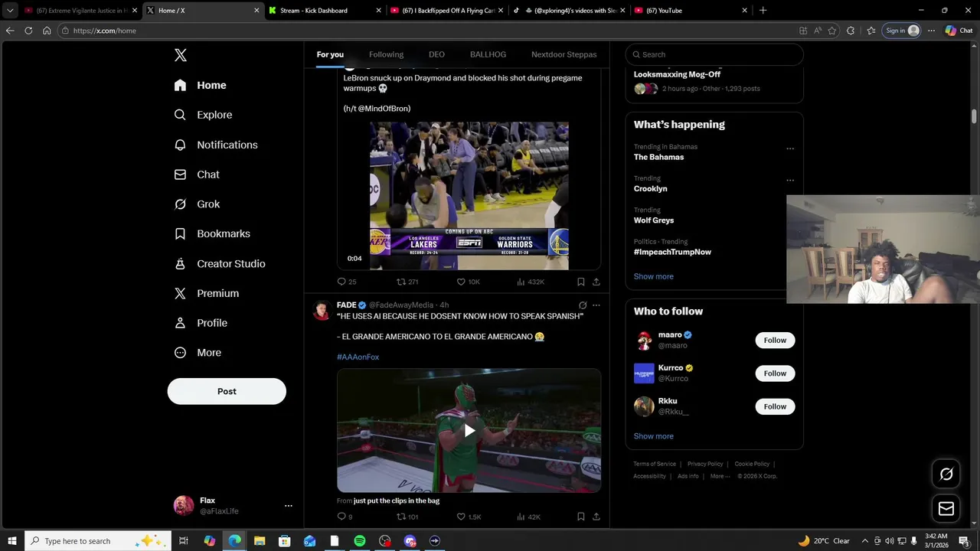
Task: Open floating Grok button at bottom right
Action: [x=946, y=474]
